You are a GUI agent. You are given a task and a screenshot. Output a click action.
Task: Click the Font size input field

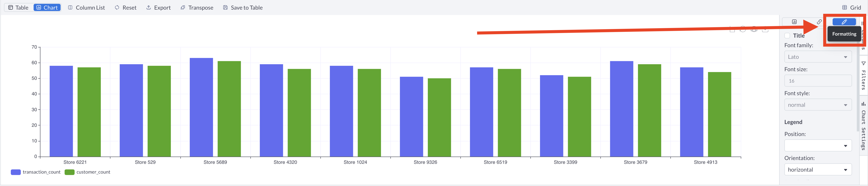(817, 81)
